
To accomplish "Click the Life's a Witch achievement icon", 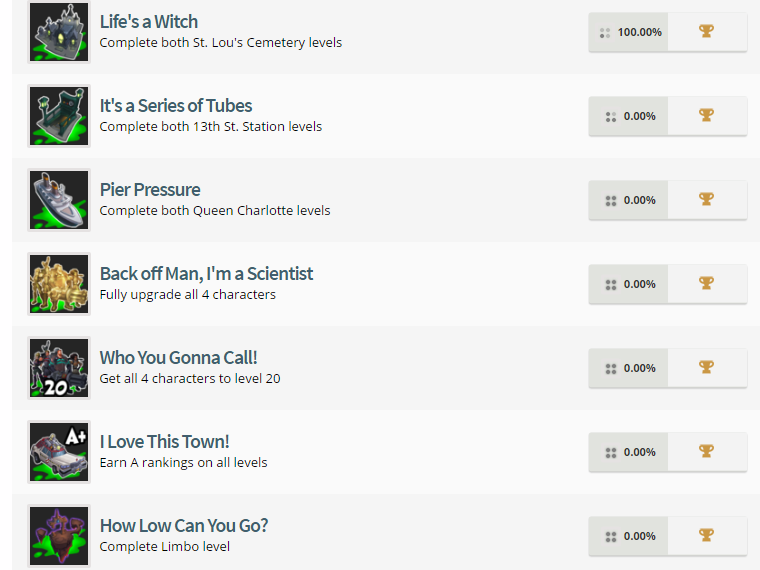I will click(59, 32).
